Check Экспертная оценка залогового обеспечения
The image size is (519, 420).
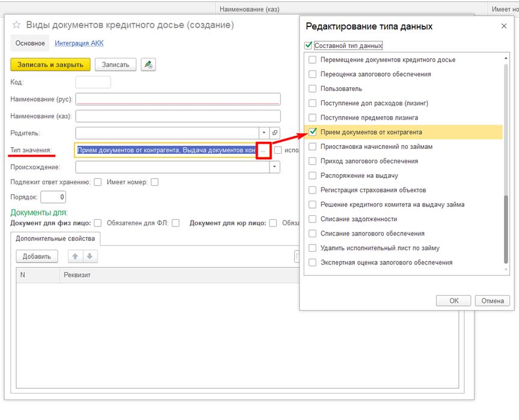tap(313, 263)
